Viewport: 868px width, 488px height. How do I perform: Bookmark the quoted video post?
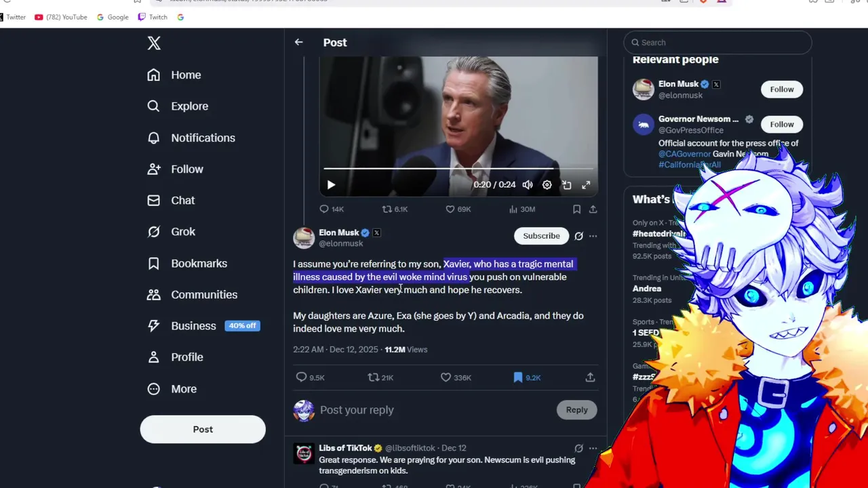click(576, 209)
